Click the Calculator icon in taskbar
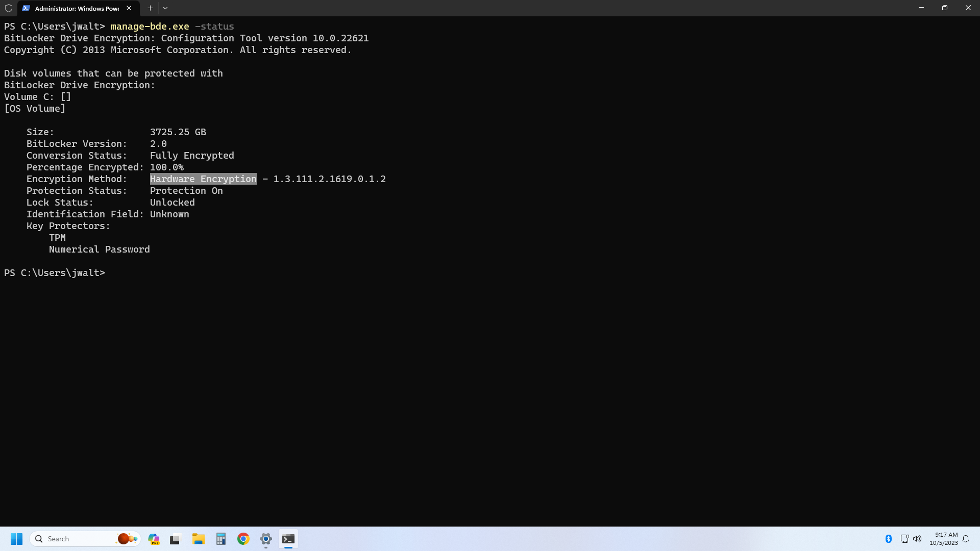 (x=221, y=538)
